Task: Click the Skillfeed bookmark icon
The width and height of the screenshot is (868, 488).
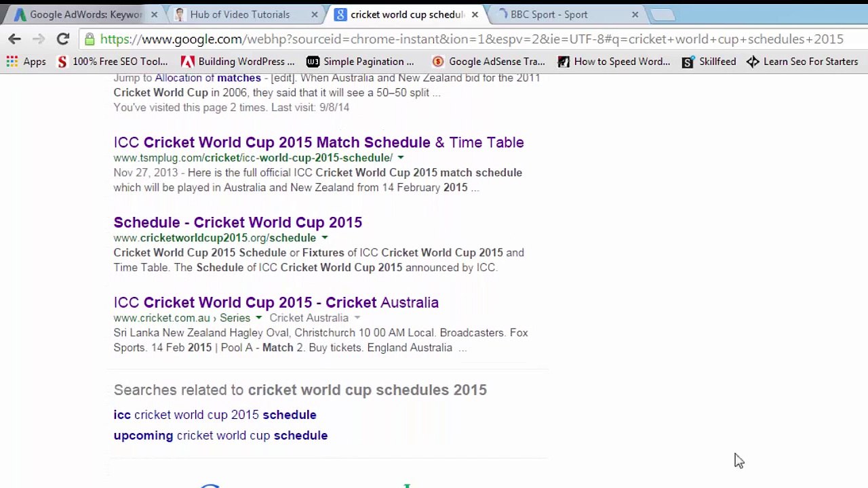Action: coord(688,62)
